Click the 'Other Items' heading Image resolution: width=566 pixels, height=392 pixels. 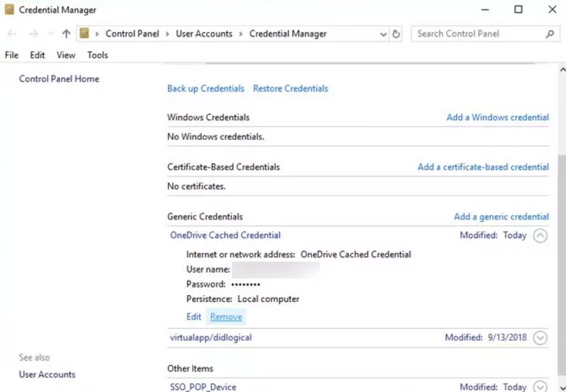tap(190, 368)
